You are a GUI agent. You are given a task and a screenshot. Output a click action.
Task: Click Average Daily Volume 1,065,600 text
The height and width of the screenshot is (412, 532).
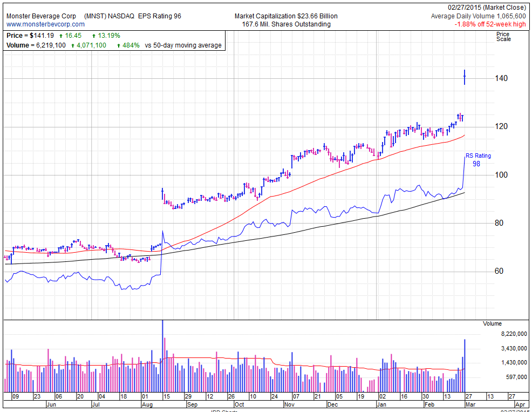(x=479, y=16)
